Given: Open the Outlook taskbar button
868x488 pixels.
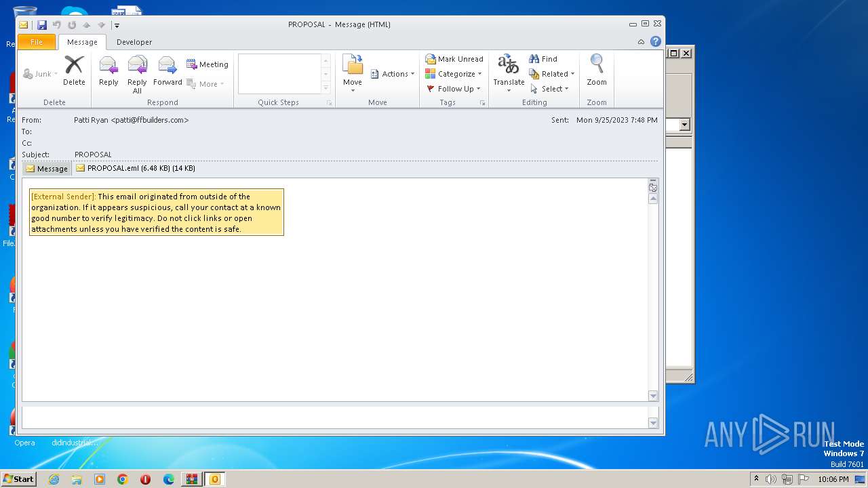Looking at the screenshot, I should (x=214, y=479).
